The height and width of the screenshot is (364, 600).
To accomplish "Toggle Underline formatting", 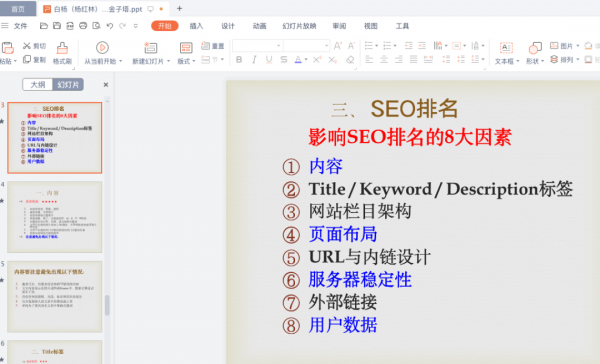I will click(269, 60).
